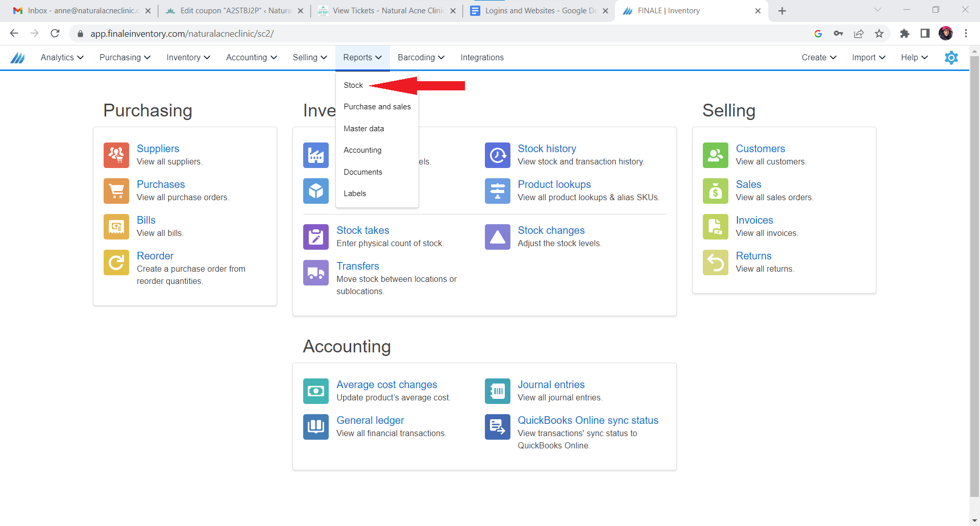Viewport: 980px width, 526px height.
Task: Switch to the View Tickets tab
Action: point(387,11)
